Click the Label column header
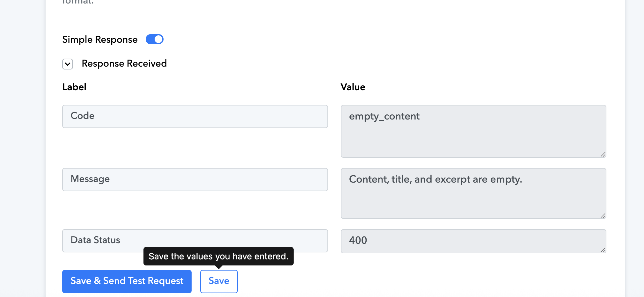The image size is (644, 297). [74, 87]
